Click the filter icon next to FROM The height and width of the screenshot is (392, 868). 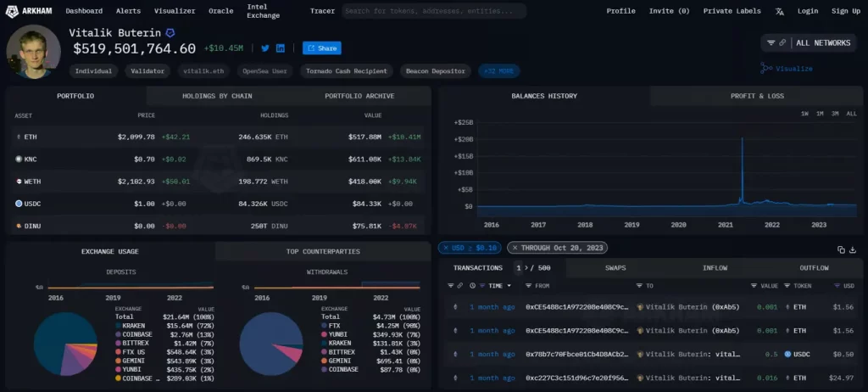[529, 286]
